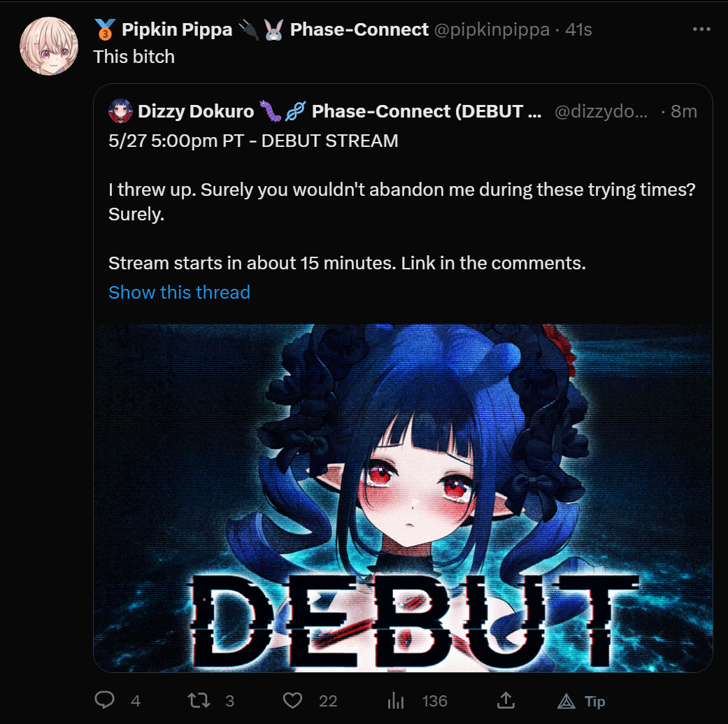Click the Show this thread link
Viewport: 728px width, 724px height.
pos(179,292)
